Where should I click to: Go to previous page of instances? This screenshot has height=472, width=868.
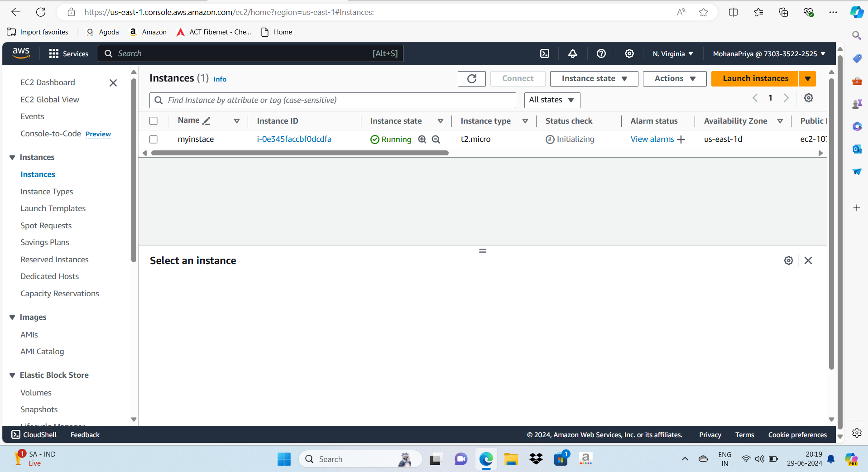(x=755, y=98)
